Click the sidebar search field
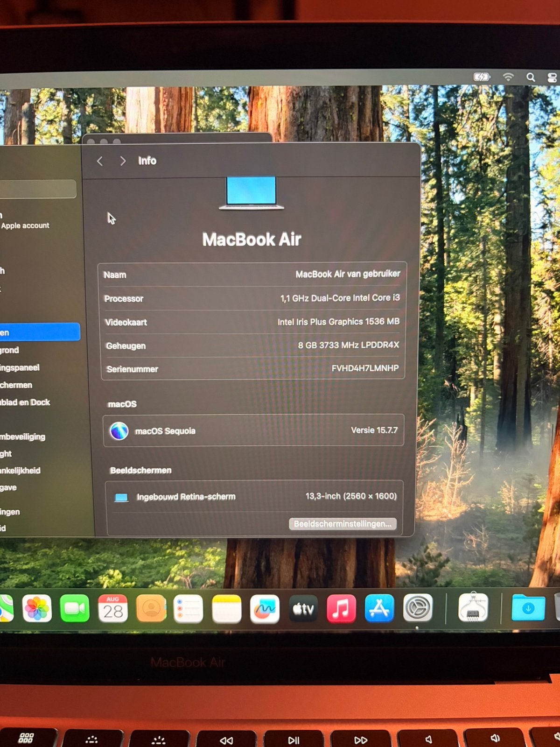Viewport: 560px width, 747px height. click(38, 189)
